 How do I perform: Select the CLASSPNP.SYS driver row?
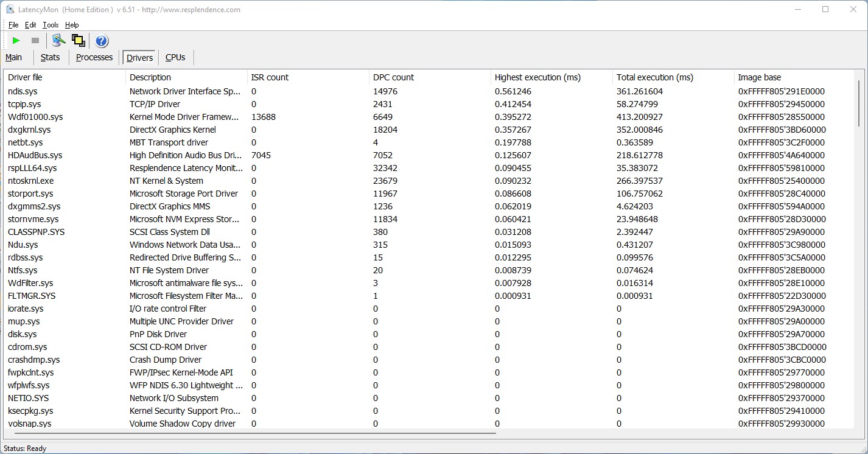(x=429, y=232)
